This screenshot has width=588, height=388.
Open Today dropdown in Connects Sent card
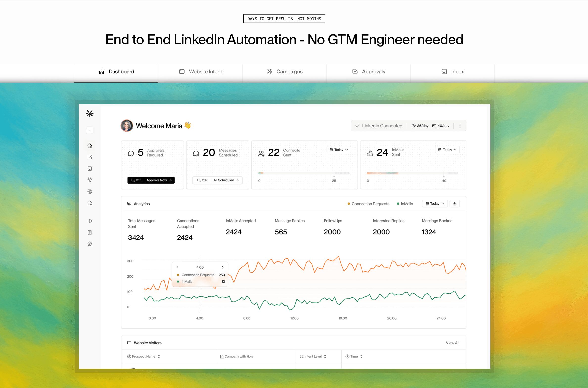point(339,150)
